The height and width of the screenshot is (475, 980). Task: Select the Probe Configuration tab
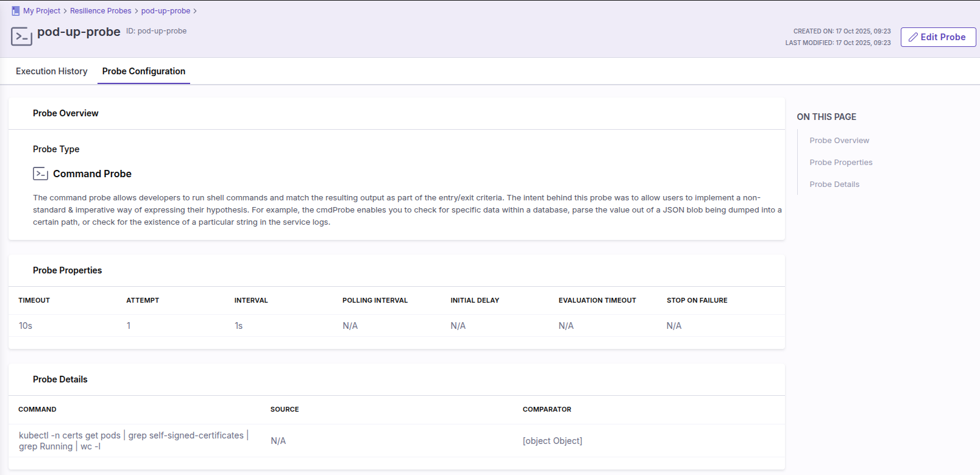point(144,71)
